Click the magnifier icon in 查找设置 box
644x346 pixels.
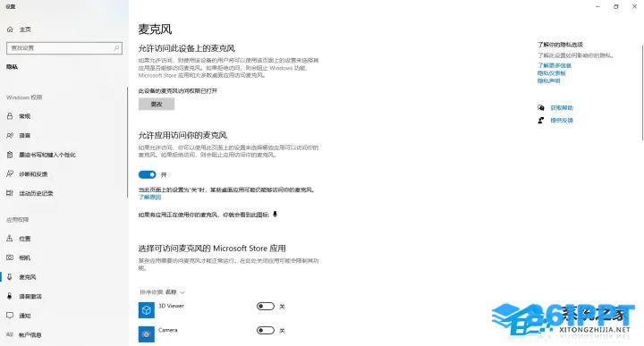[116, 48]
